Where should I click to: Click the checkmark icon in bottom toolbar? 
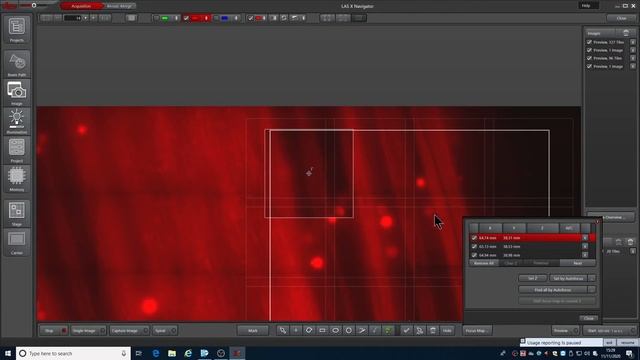tap(406, 330)
